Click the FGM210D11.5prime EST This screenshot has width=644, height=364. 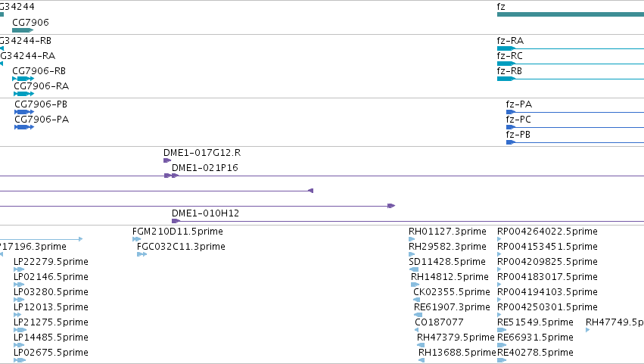137,239
